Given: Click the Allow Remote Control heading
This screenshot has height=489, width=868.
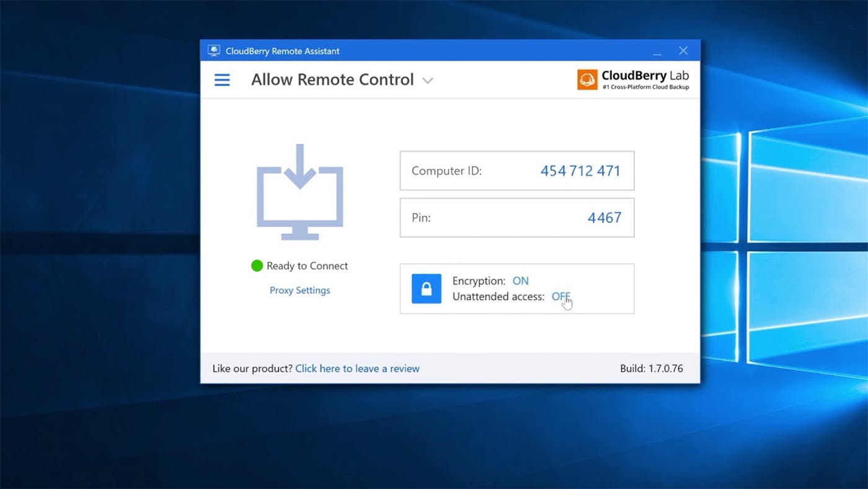Looking at the screenshot, I should coord(332,80).
